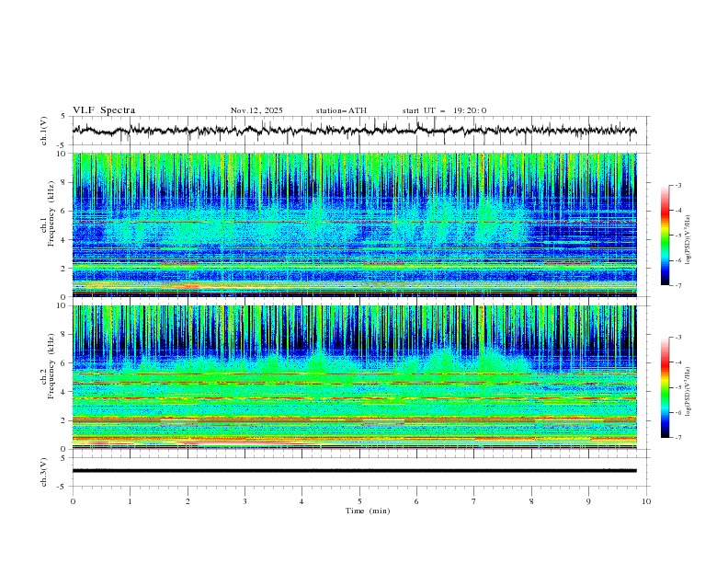
Task: Click the time axis tick label "4"
Action: tap(301, 501)
